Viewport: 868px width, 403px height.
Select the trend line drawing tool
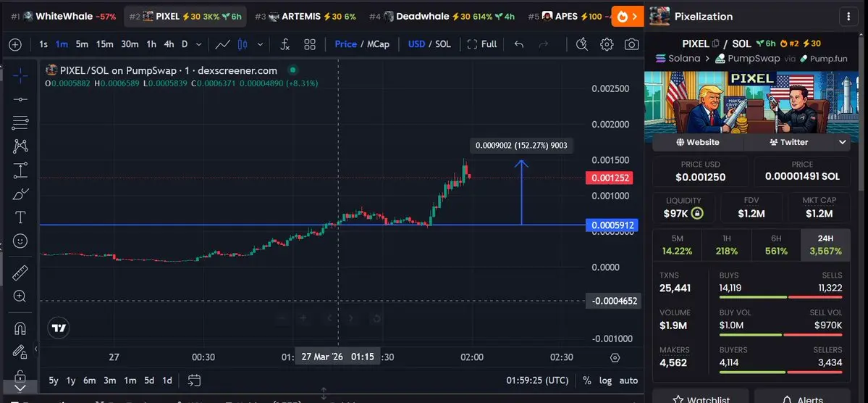click(20, 99)
